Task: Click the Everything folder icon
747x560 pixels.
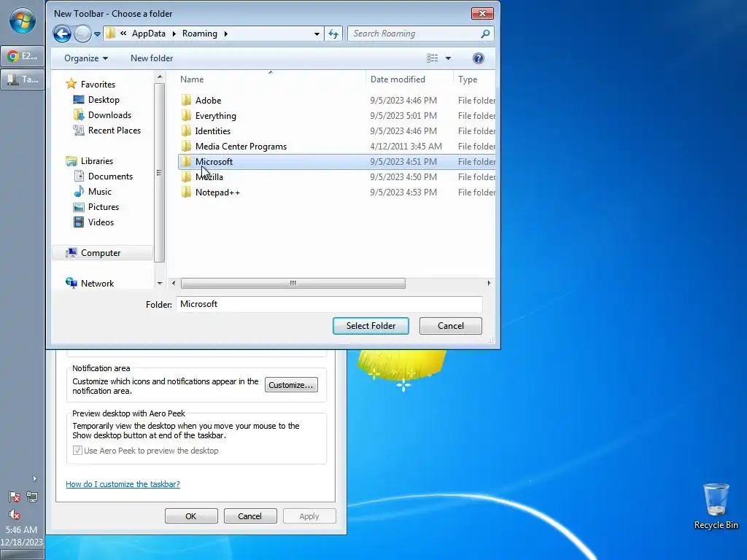Action: pos(186,116)
